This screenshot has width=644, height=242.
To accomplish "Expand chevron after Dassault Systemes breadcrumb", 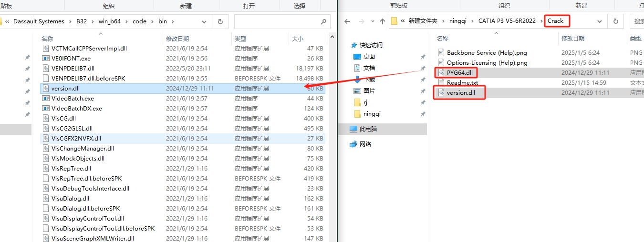I will (70, 21).
